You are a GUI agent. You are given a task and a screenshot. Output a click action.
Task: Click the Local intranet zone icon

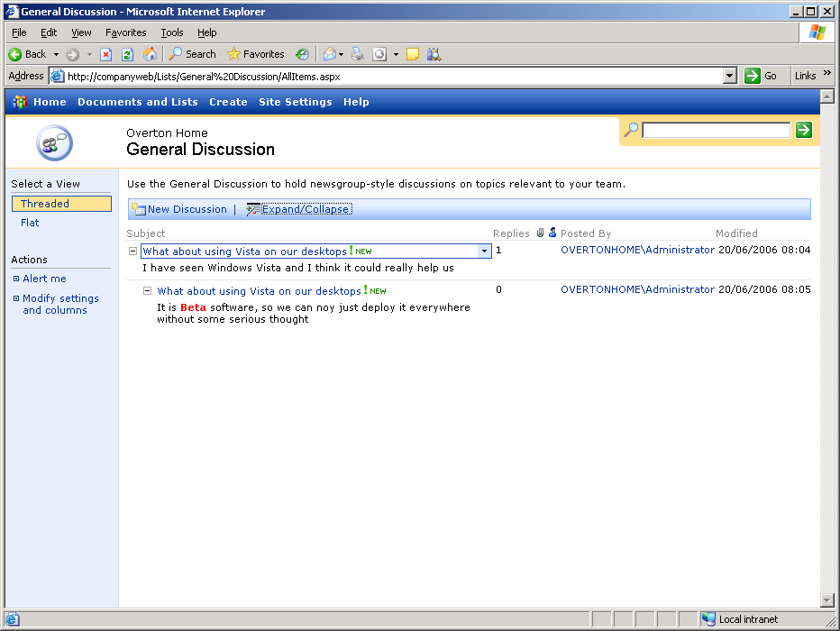(x=708, y=619)
